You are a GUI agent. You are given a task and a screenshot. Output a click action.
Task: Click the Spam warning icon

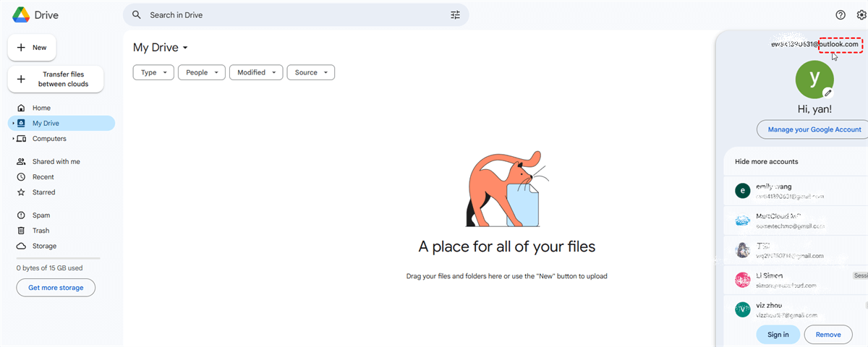point(21,215)
